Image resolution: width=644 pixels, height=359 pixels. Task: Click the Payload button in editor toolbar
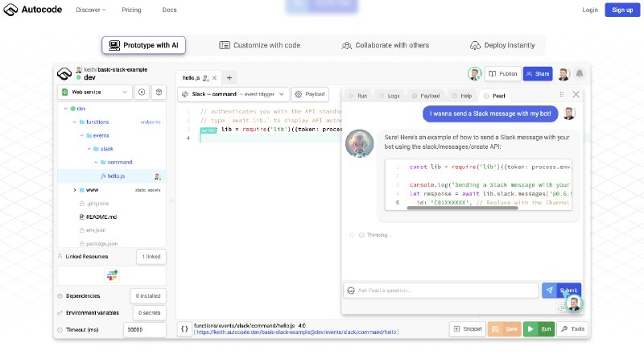click(310, 94)
